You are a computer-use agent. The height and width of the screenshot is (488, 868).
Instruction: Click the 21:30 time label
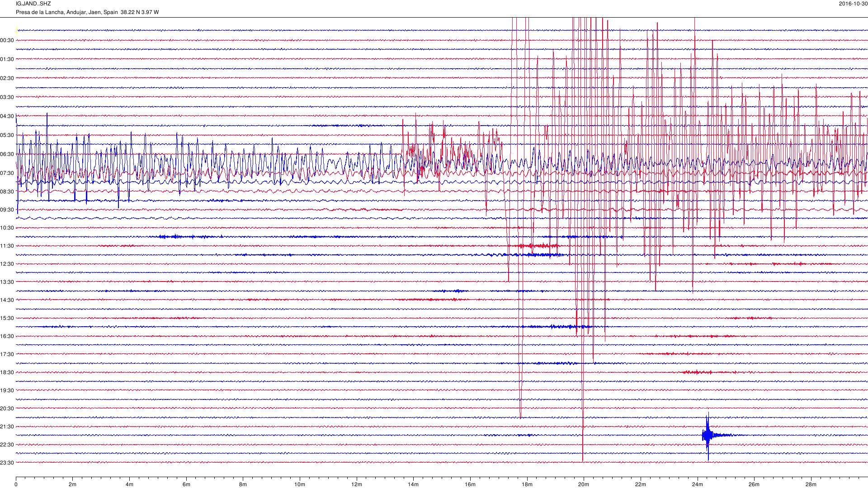pyautogui.click(x=7, y=427)
